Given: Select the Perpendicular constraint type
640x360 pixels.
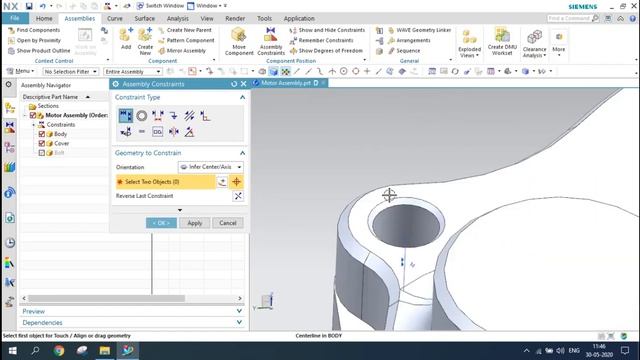Looking at the screenshot, I should point(205,116).
